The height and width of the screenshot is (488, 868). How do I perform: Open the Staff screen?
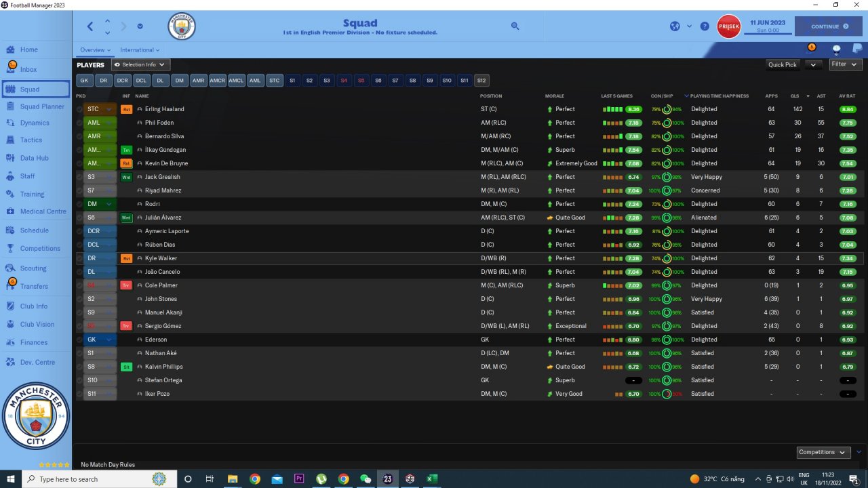pos(27,176)
